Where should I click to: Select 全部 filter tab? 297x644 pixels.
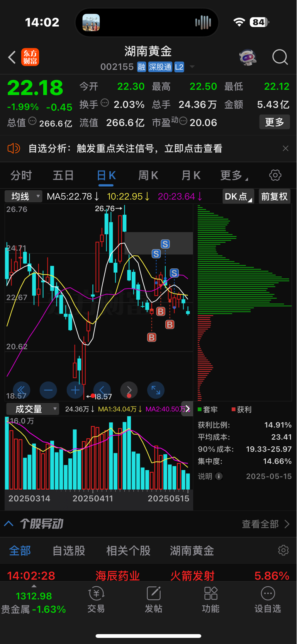(x=20, y=550)
